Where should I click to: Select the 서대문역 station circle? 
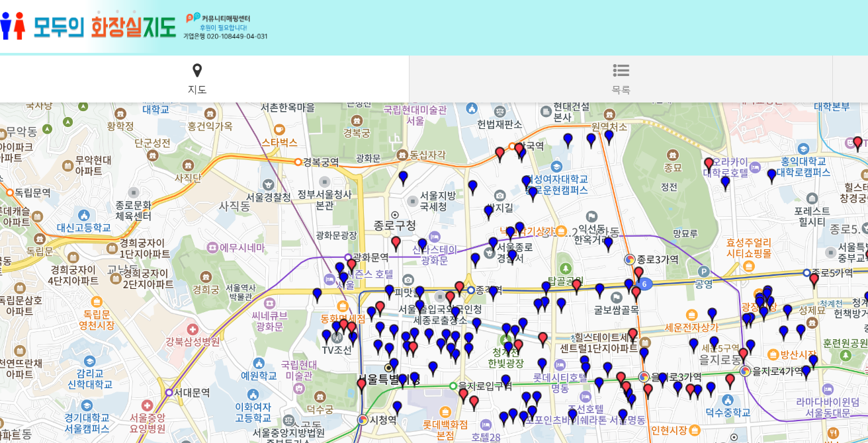169,392
